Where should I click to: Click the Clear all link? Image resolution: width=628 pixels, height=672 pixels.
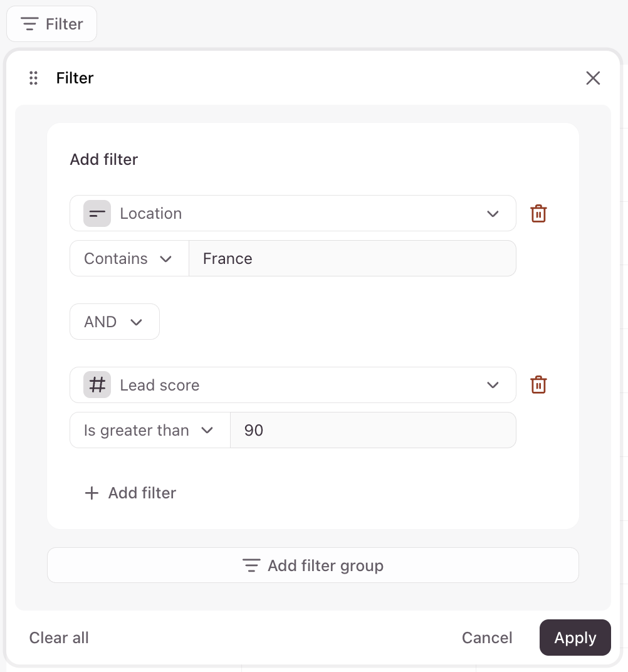[x=59, y=638]
